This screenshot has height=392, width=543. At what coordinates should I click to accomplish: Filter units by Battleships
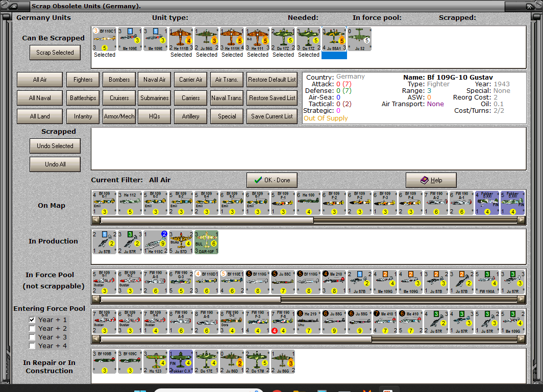click(x=83, y=98)
